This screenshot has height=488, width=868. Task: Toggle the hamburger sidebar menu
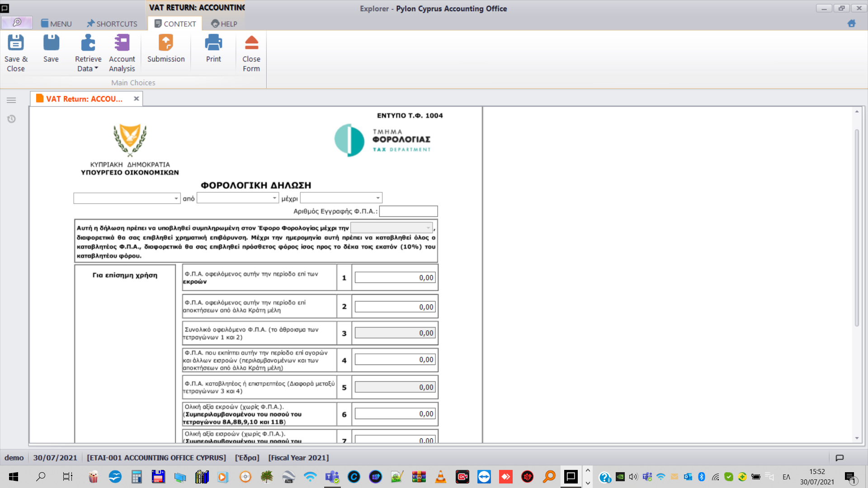11,100
